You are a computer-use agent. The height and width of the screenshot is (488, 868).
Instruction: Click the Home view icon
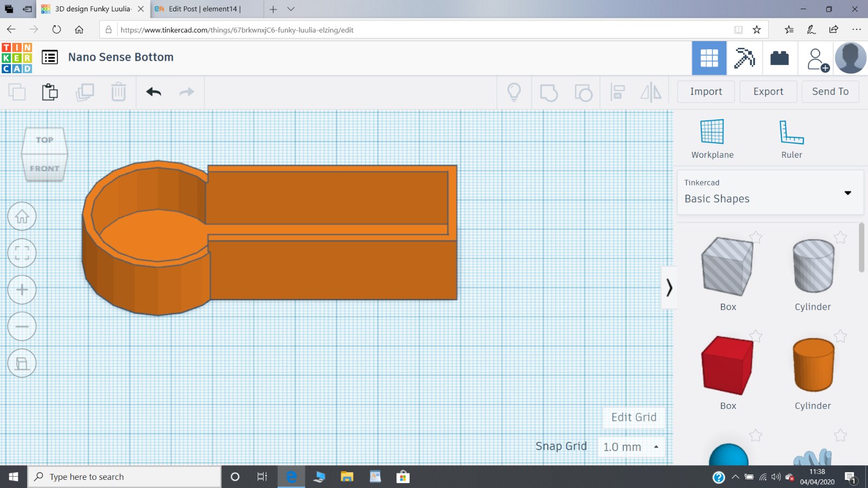coord(22,216)
